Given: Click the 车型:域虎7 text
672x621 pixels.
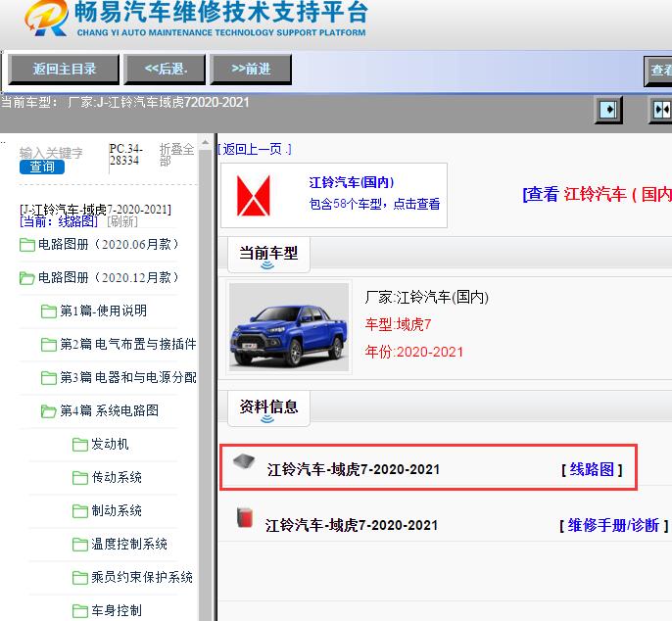Looking at the screenshot, I should tap(398, 324).
